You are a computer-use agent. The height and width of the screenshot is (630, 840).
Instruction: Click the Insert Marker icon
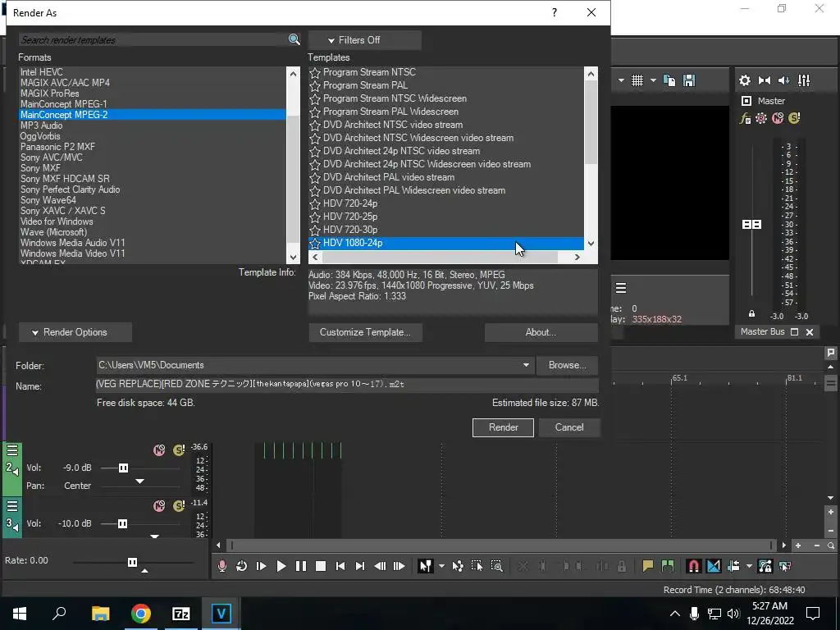[x=648, y=566]
